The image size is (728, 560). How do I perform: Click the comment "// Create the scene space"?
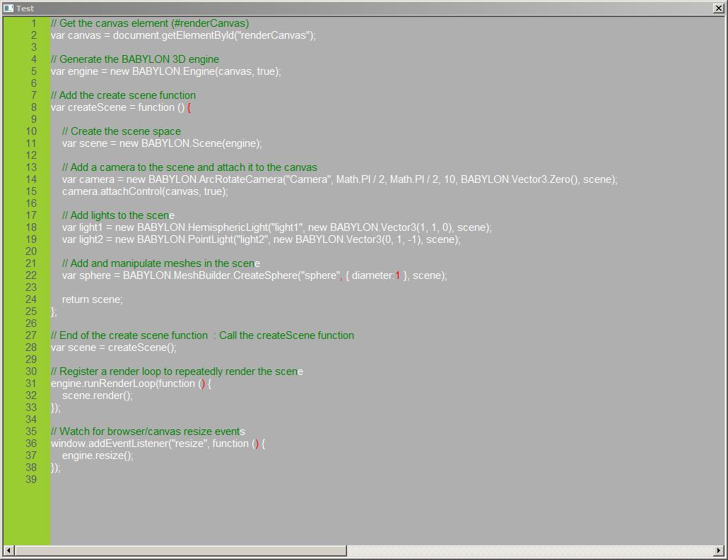[x=121, y=131]
